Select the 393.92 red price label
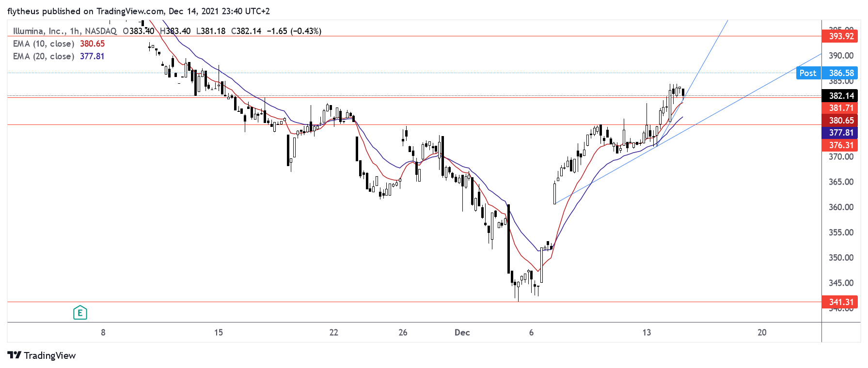Image resolution: width=868 pixels, height=368 pixels. 840,36
